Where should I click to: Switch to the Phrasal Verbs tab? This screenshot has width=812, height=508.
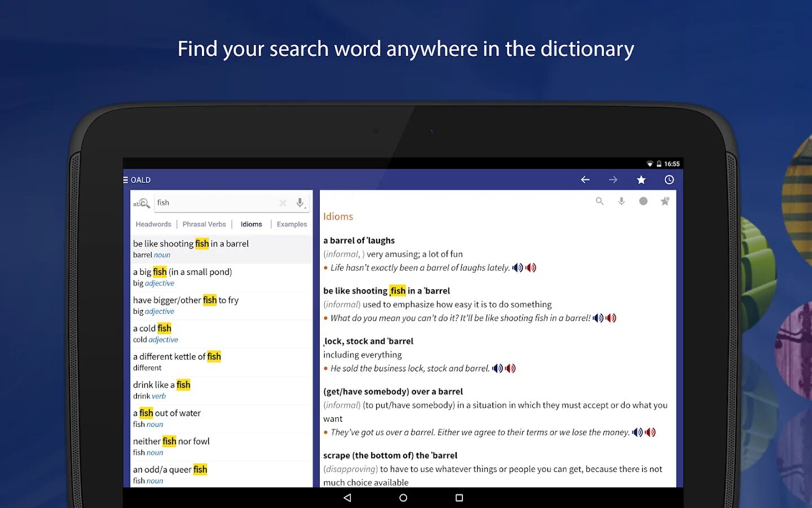[x=204, y=224]
